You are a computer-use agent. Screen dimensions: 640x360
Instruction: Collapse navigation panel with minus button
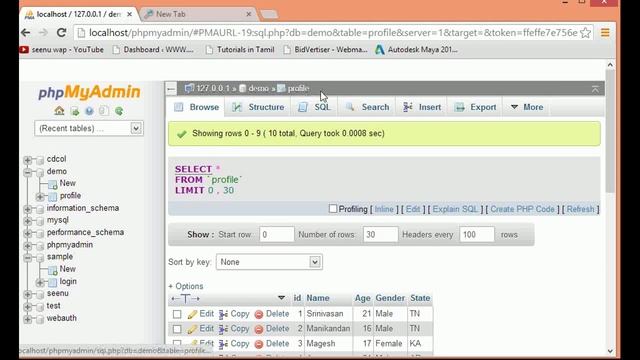tap(171, 89)
